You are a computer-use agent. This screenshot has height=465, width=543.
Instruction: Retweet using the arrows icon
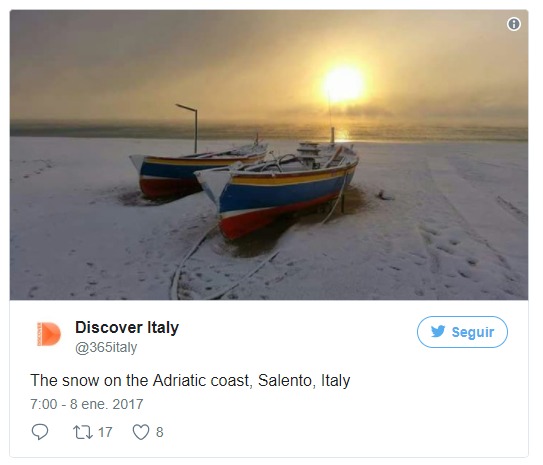point(83,432)
